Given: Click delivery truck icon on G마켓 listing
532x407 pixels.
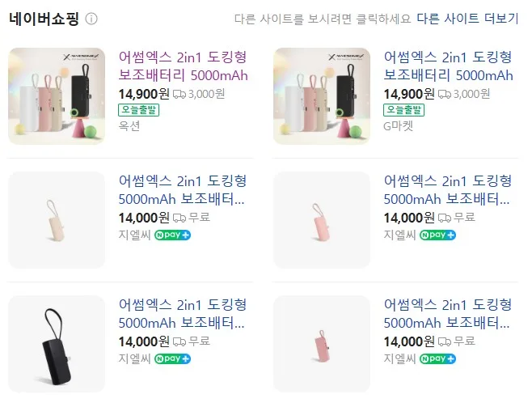Looking at the screenshot, I should 445,94.
